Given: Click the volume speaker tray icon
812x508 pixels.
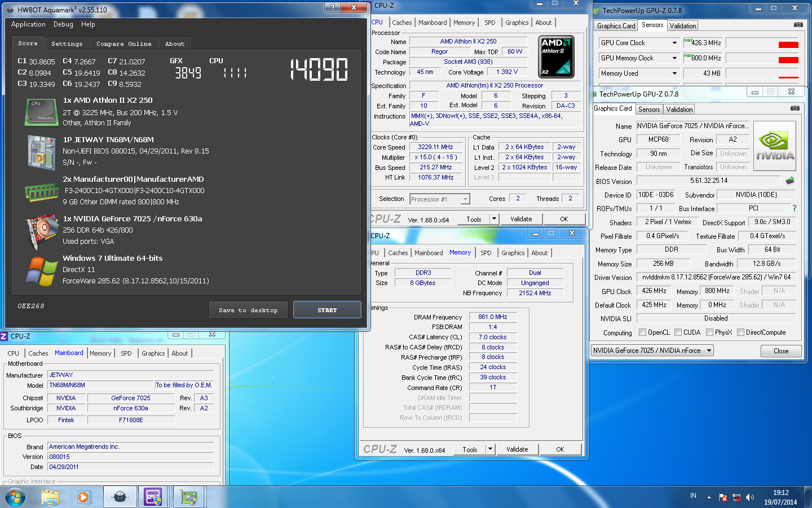Looking at the screenshot, I should coord(750,497).
